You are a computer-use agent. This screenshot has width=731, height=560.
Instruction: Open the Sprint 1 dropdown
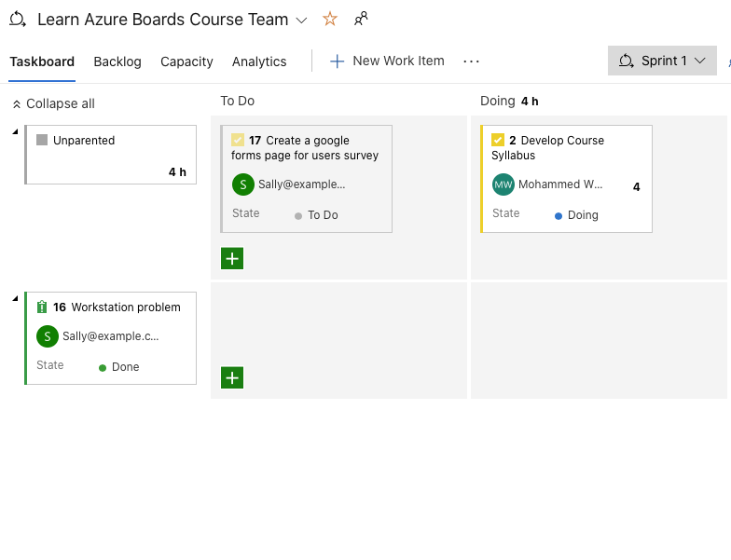[x=662, y=61]
